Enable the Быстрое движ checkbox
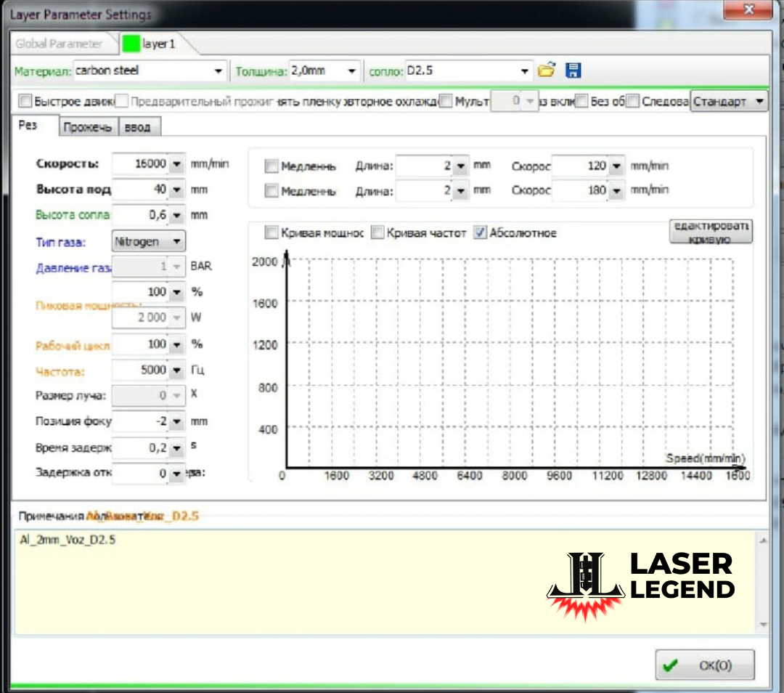784x693 pixels. 24,101
